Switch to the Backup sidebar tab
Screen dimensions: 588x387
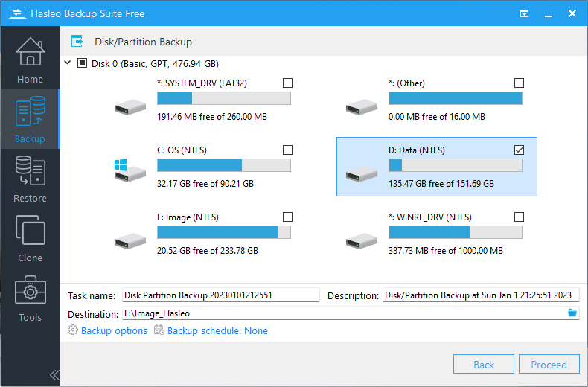(x=30, y=119)
